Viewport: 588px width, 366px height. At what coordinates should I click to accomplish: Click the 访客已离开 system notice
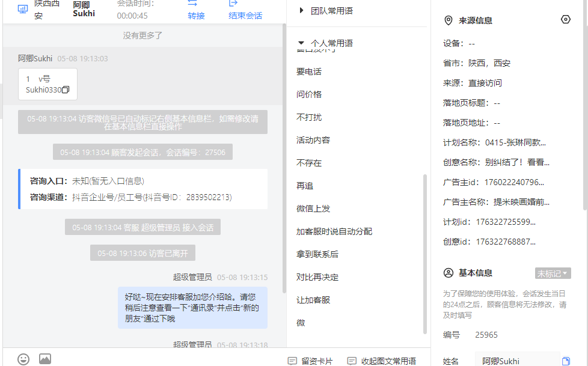tap(142, 253)
